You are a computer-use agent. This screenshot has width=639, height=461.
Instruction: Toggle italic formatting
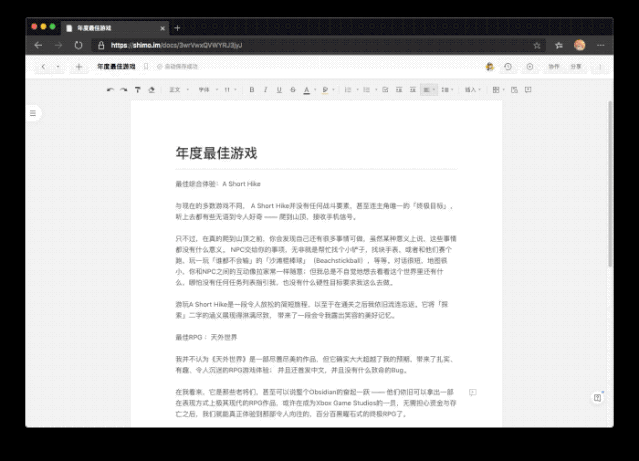coord(265,90)
